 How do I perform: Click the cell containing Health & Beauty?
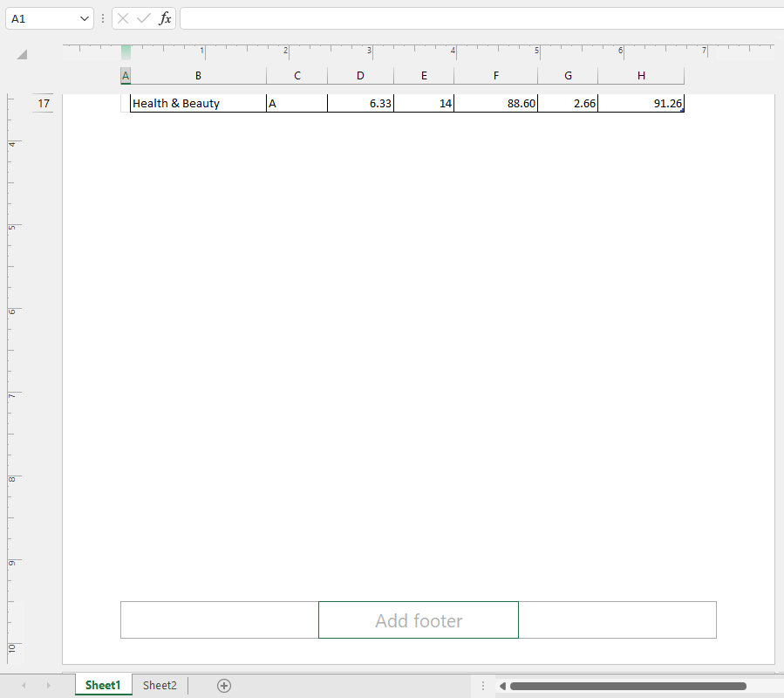click(196, 103)
